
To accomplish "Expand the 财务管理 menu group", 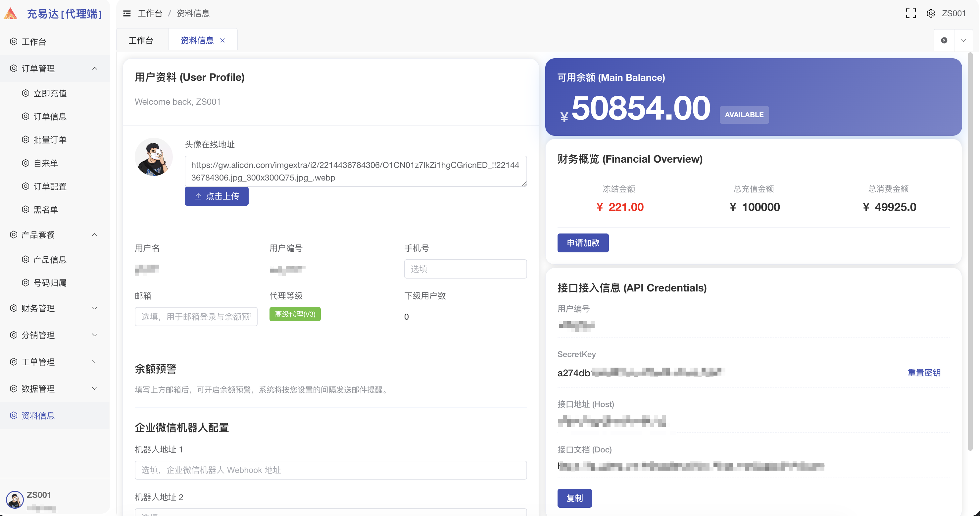I will (55, 308).
